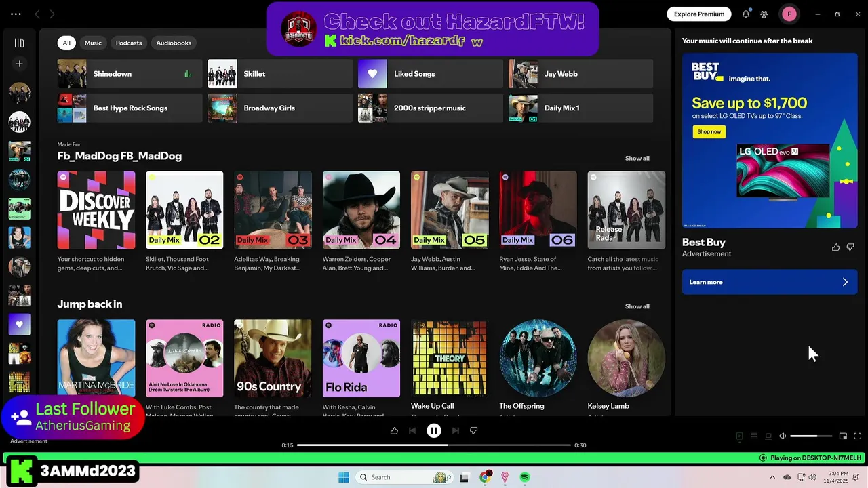Viewport: 868px width, 488px height.
Task: Collapse Your Library sidebar icon
Action: 19,43
